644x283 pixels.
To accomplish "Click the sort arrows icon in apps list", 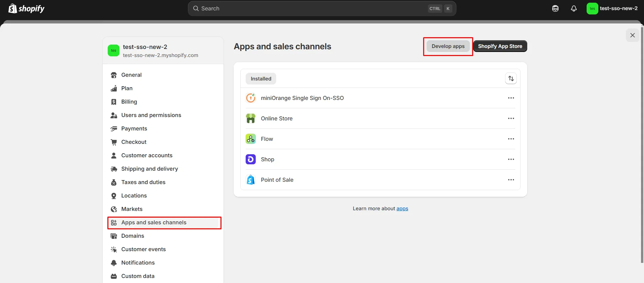I will (511, 78).
